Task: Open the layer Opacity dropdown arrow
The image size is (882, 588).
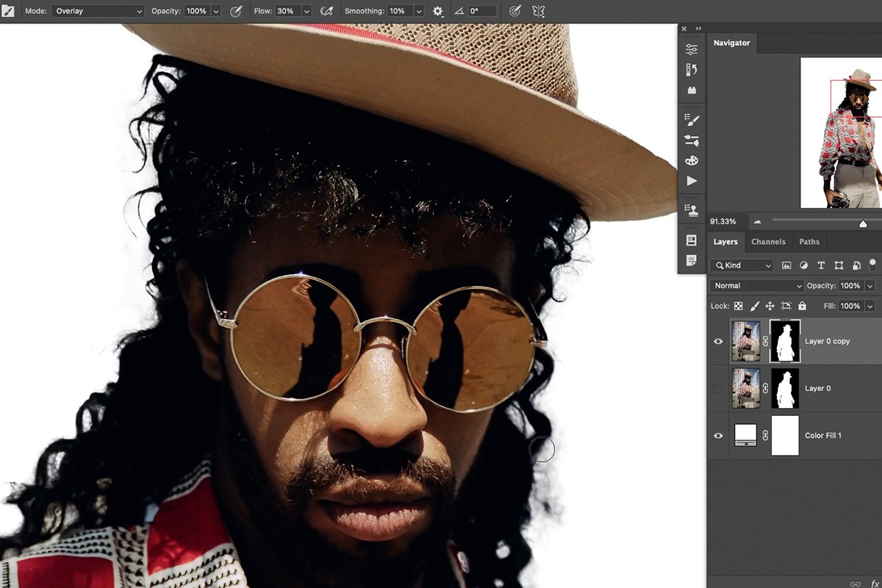Action: (x=870, y=285)
